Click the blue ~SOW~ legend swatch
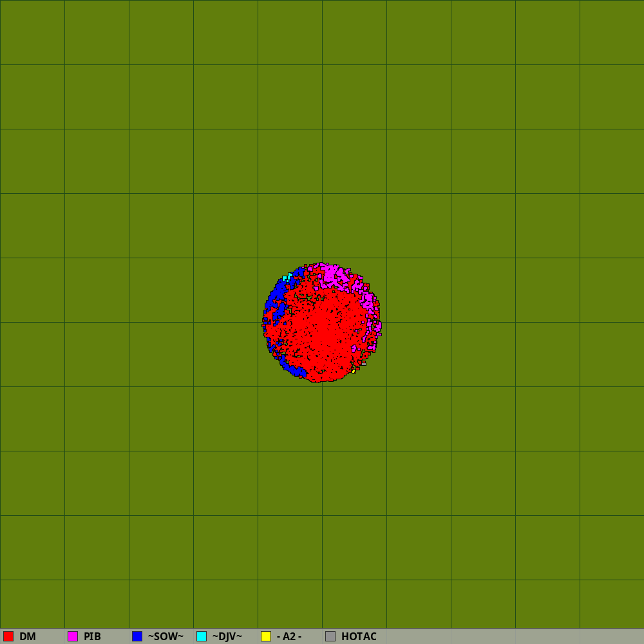The height and width of the screenshot is (644, 644). 137,636
